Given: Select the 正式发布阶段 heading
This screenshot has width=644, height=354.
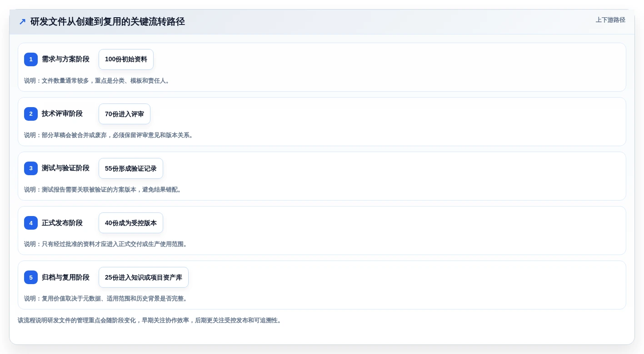Looking at the screenshot, I should pyautogui.click(x=62, y=223).
